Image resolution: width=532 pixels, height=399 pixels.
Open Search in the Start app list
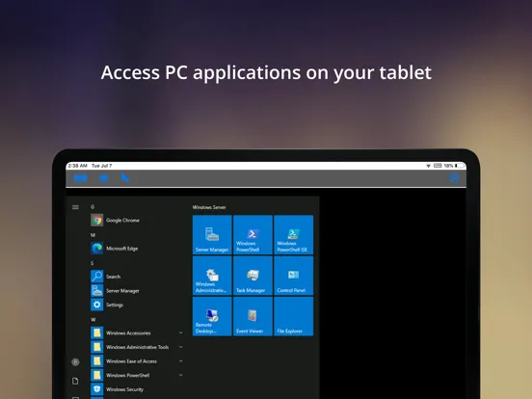(106, 277)
